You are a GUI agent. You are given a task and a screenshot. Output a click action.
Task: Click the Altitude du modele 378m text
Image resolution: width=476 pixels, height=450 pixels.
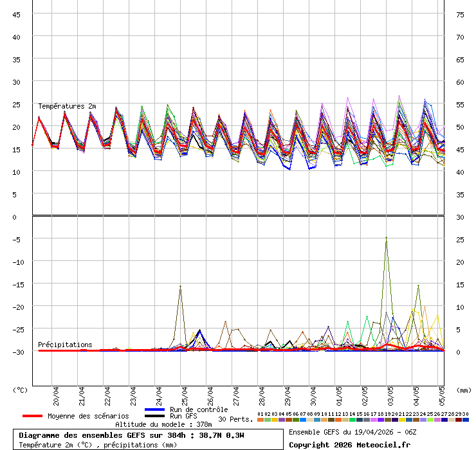point(163,424)
